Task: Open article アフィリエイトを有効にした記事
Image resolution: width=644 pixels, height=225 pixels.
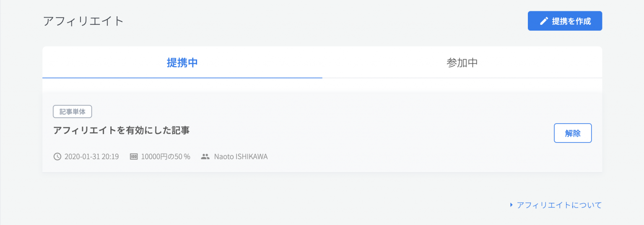Action: coord(122,130)
